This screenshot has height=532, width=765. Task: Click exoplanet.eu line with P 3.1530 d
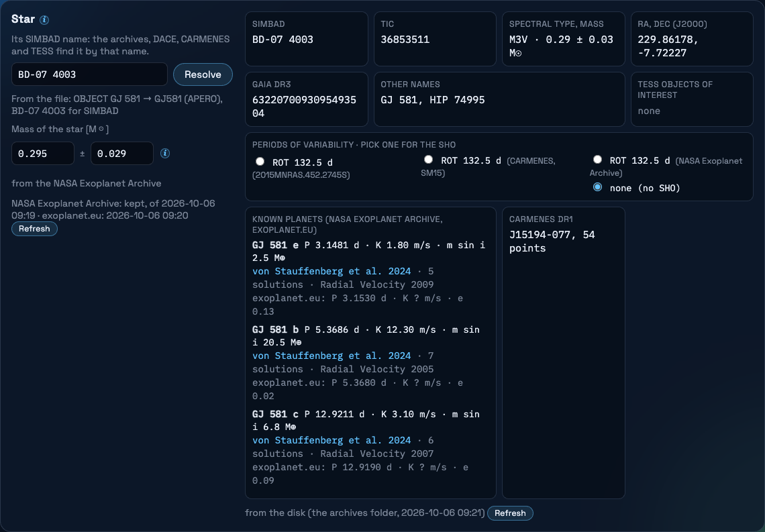pyautogui.click(x=358, y=305)
